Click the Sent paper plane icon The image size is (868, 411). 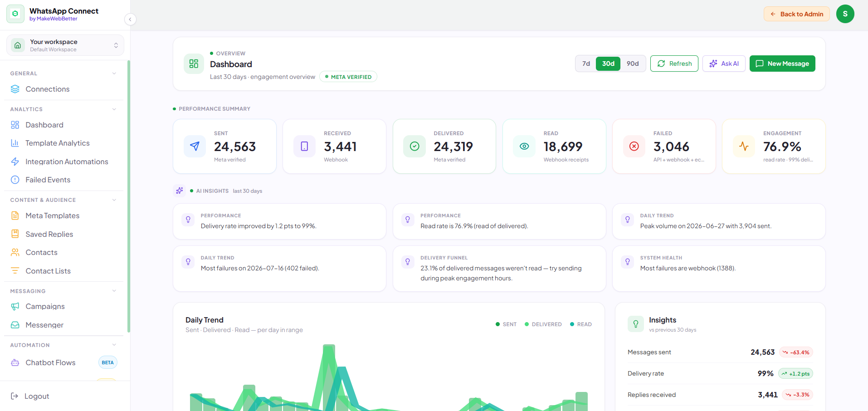[x=195, y=146]
